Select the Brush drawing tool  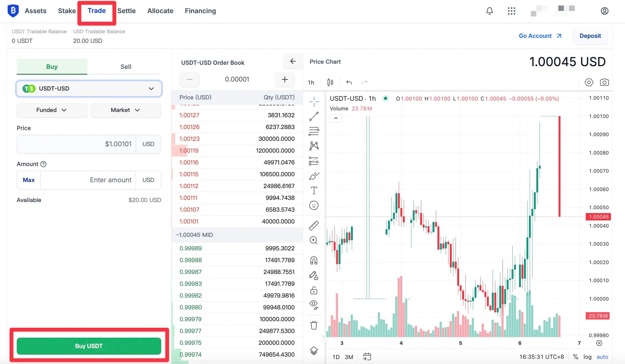click(x=314, y=176)
